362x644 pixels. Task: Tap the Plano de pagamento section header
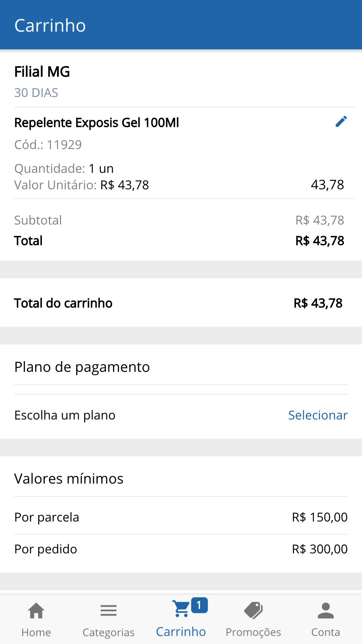(x=82, y=367)
